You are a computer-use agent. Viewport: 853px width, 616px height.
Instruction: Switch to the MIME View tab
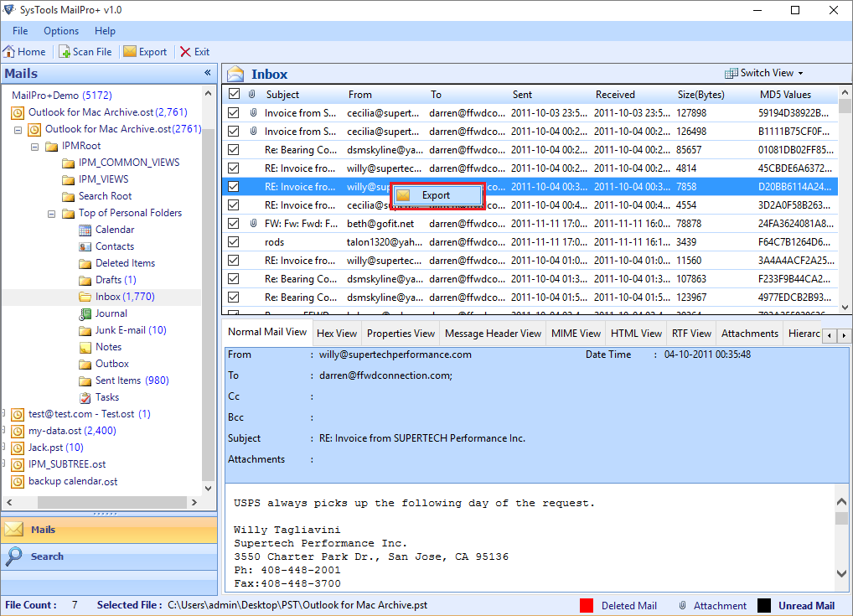click(576, 333)
